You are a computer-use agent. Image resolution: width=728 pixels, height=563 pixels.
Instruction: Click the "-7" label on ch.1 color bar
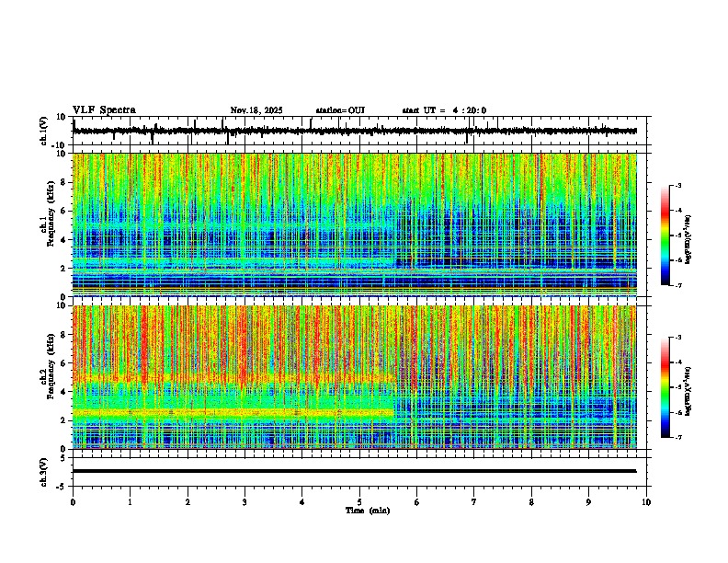click(677, 286)
